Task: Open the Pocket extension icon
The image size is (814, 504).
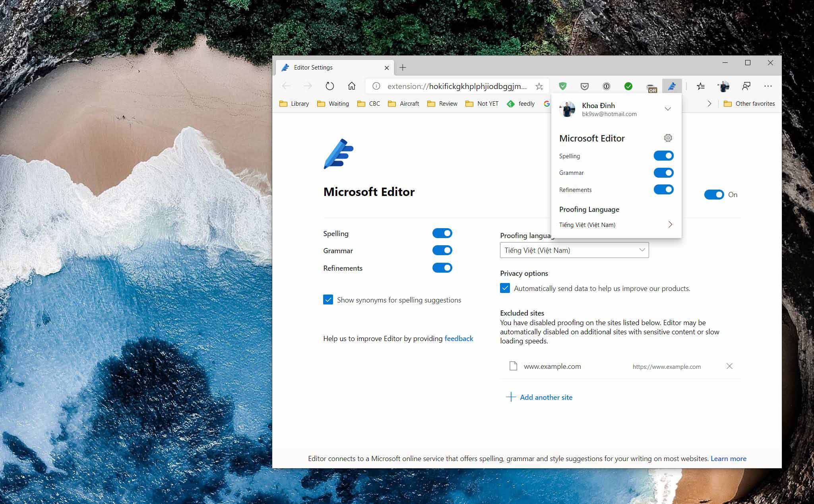Action: point(584,86)
